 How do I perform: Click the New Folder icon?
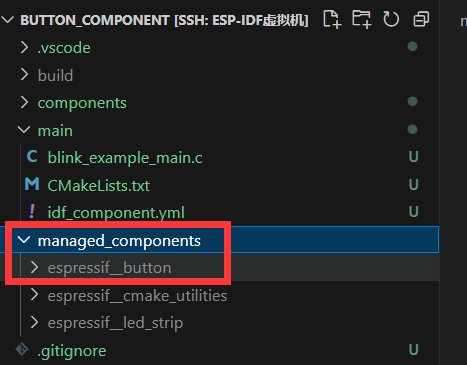tap(362, 19)
